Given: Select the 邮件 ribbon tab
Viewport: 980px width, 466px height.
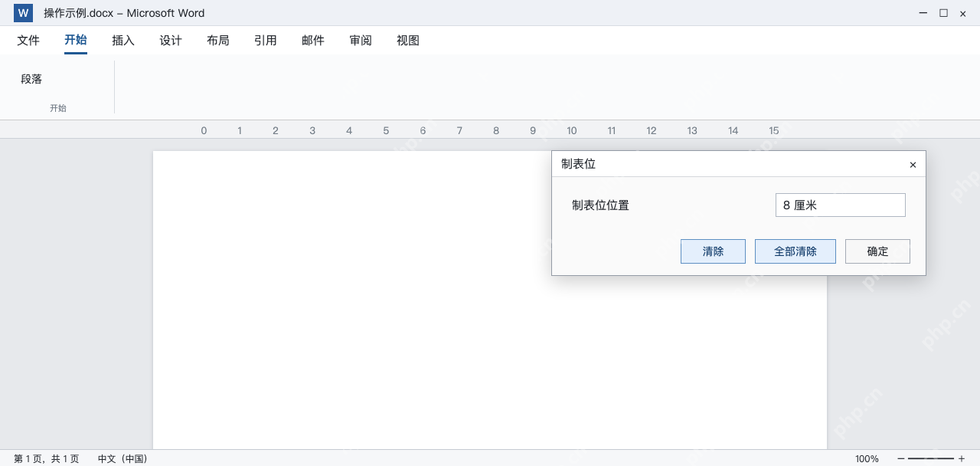Looking at the screenshot, I should click(x=313, y=41).
